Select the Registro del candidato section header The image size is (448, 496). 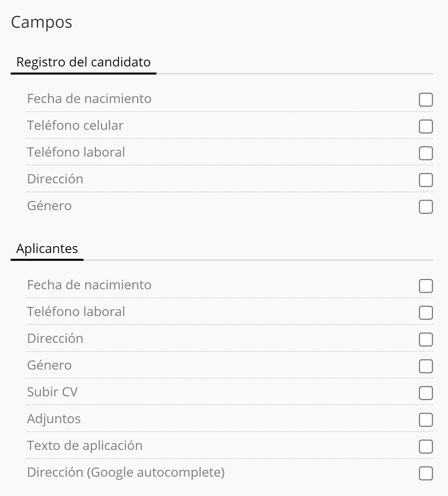(x=83, y=62)
